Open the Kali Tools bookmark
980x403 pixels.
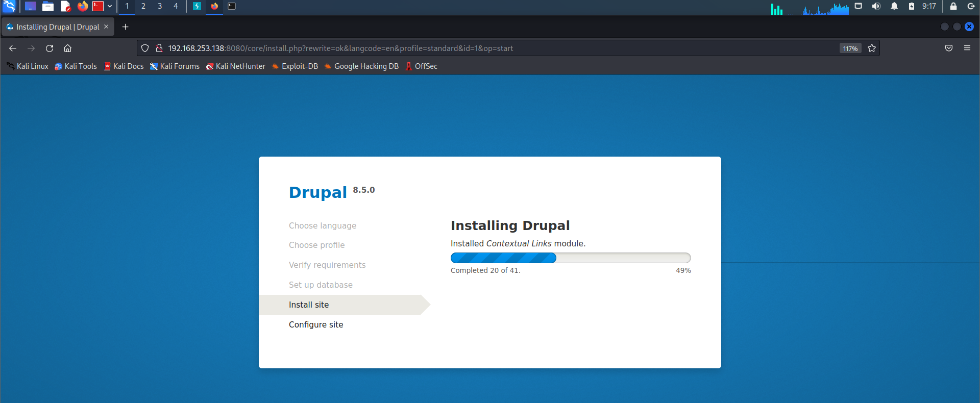pyautogui.click(x=76, y=66)
